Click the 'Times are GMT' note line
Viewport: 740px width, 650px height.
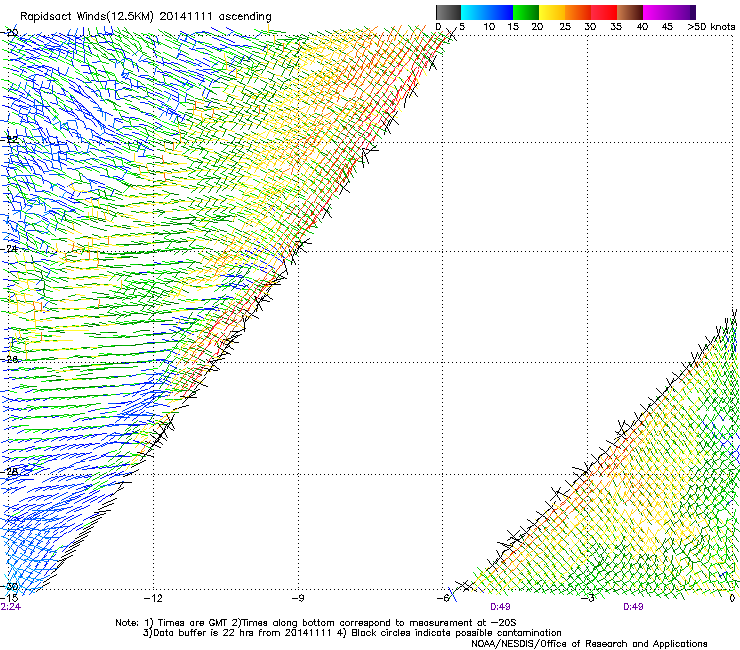pyautogui.click(x=316, y=623)
